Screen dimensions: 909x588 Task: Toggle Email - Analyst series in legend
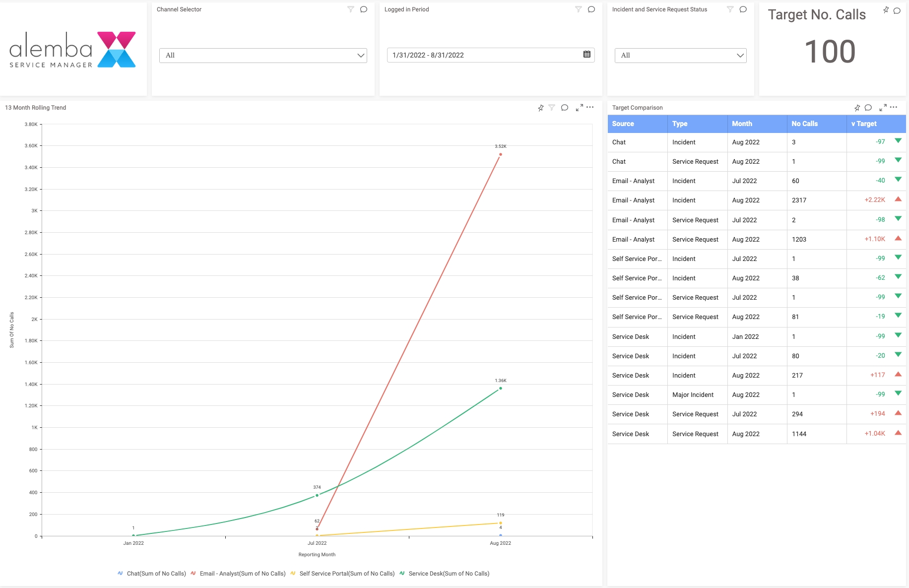point(238,574)
